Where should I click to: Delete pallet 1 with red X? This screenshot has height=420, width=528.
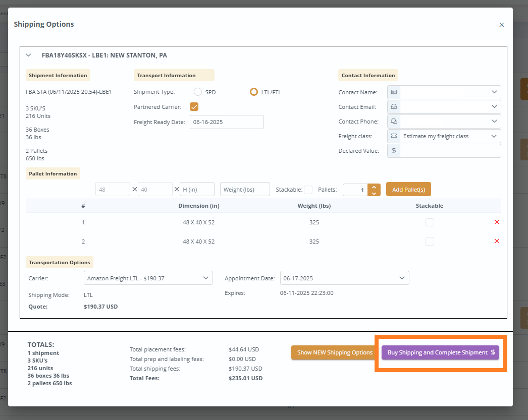497,222
